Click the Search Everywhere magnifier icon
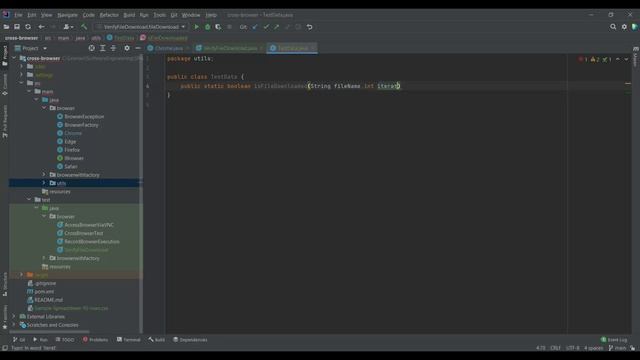The width and height of the screenshot is (640, 360). click(613, 27)
